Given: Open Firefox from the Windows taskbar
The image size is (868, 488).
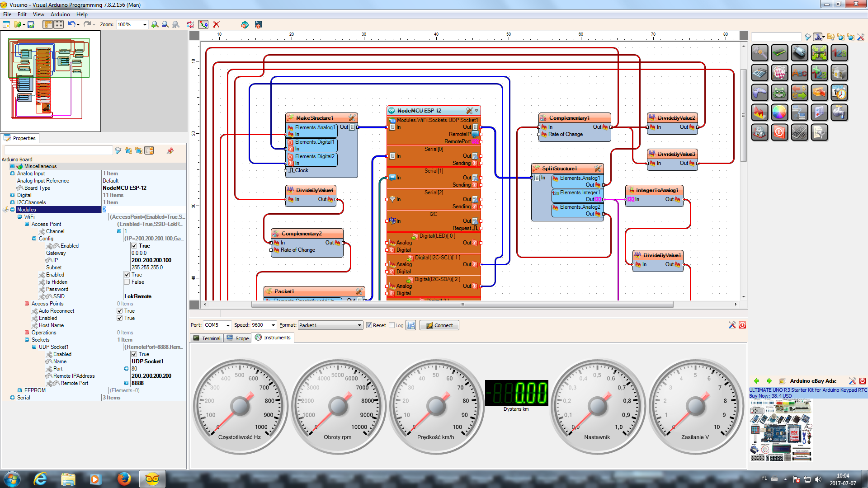Looking at the screenshot, I should (124, 479).
